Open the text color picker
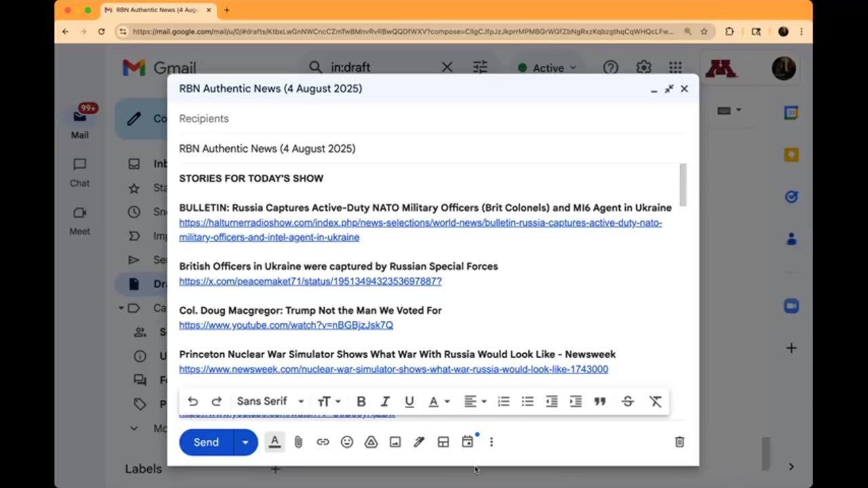This screenshot has width=868, height=488. (x=439, y=401)
